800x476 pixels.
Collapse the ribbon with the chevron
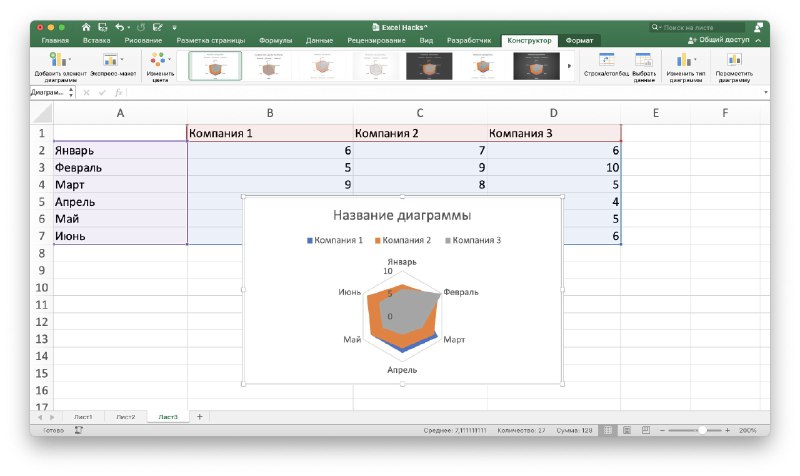(x=758, y=40)
